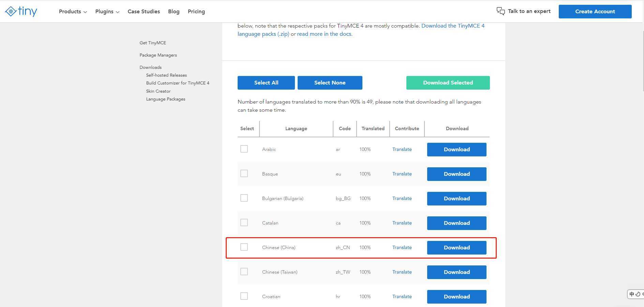Screen dimensions: 644x307
Task: Open Get TinyMCE in sidebar
Action: (x=153, y=43)
